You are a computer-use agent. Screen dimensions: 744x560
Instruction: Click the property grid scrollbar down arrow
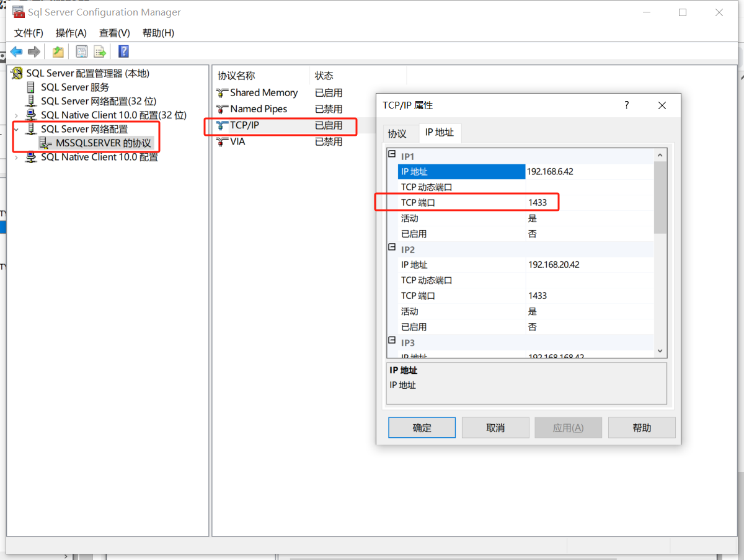pos(660,351)
